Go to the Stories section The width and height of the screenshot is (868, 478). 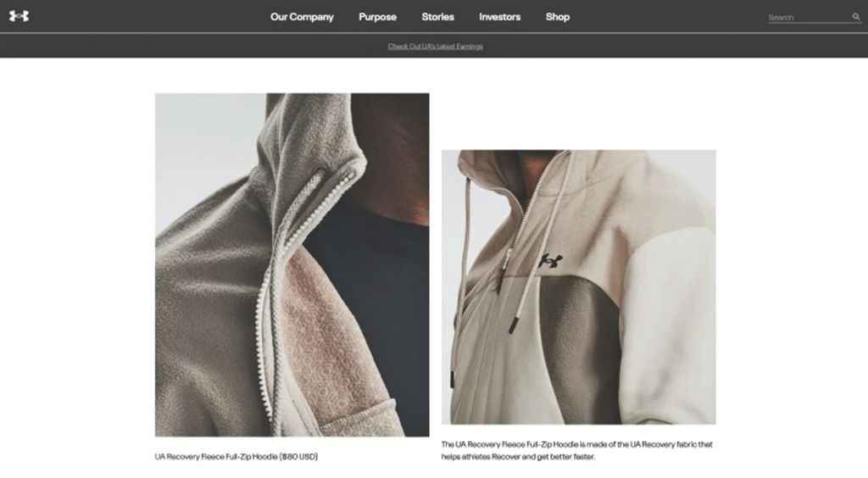438,17
